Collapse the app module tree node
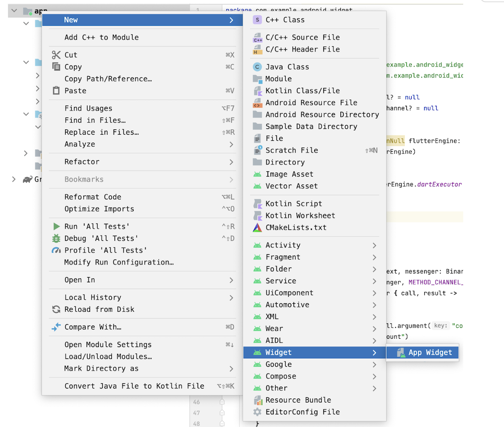The height and width of the screenshot is (427, 504). (14, 10)
